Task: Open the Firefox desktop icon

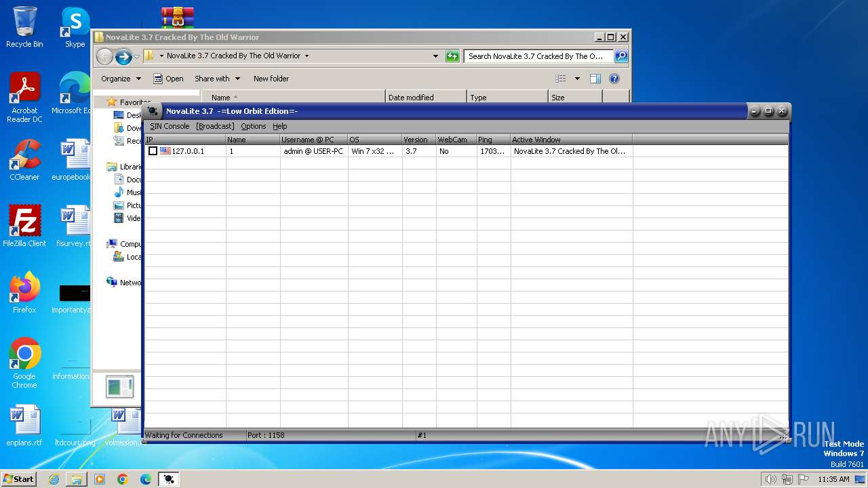Action: pos(24,293)
